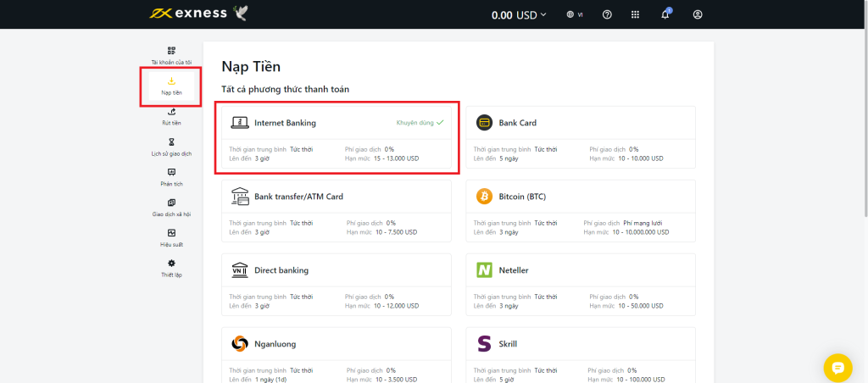Viewport: 868px width, 383px height.
Task: Open the notifications bell icon
Action: pos(665,14)
